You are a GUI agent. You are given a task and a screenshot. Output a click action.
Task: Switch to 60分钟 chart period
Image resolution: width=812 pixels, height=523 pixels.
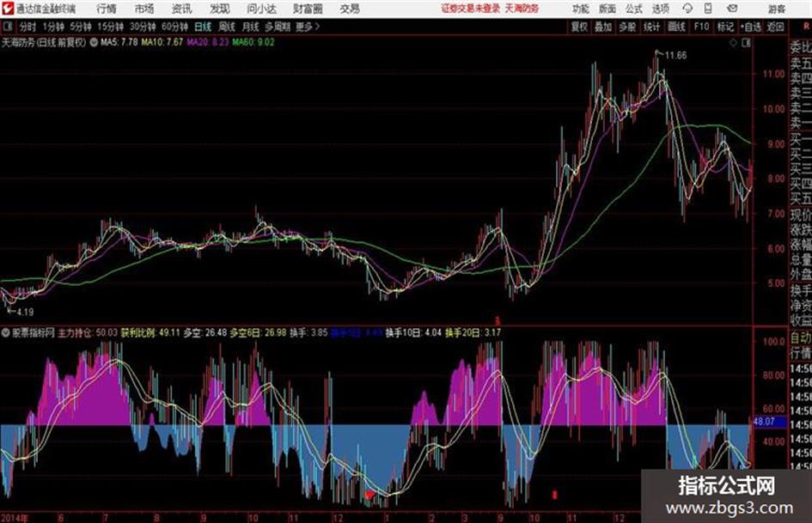[x=175, y=27]
